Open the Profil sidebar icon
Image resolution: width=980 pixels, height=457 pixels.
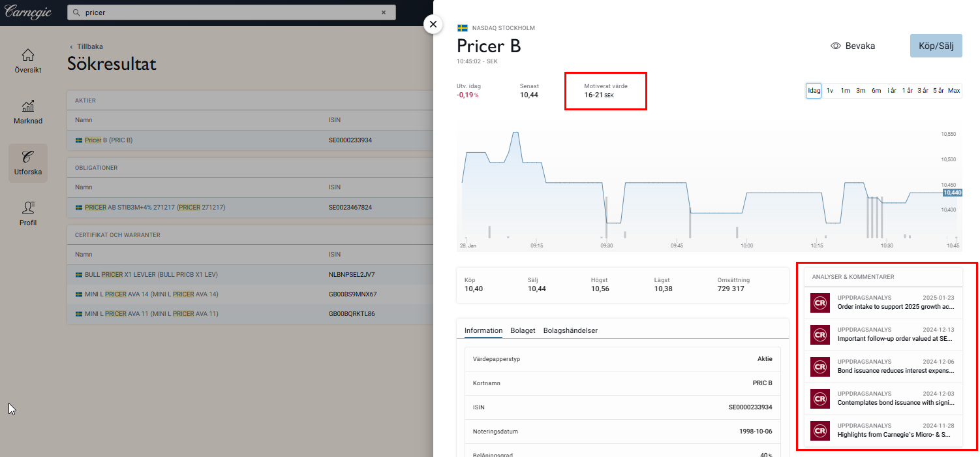(x=28, y=208)
